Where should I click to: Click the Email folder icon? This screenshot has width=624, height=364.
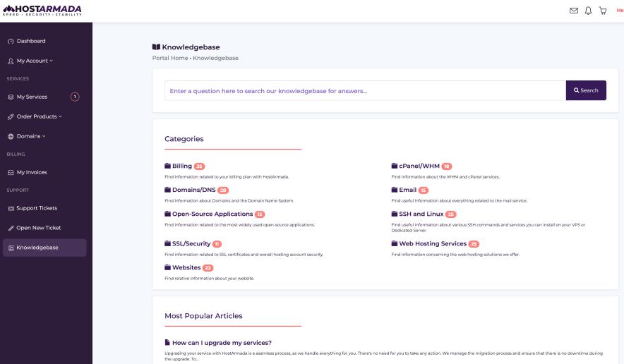[395, 190]
